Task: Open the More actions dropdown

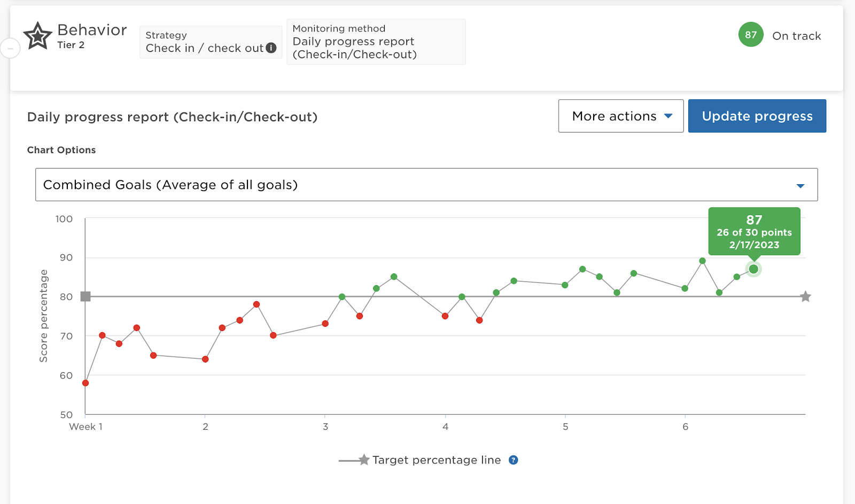Action: 621,116
